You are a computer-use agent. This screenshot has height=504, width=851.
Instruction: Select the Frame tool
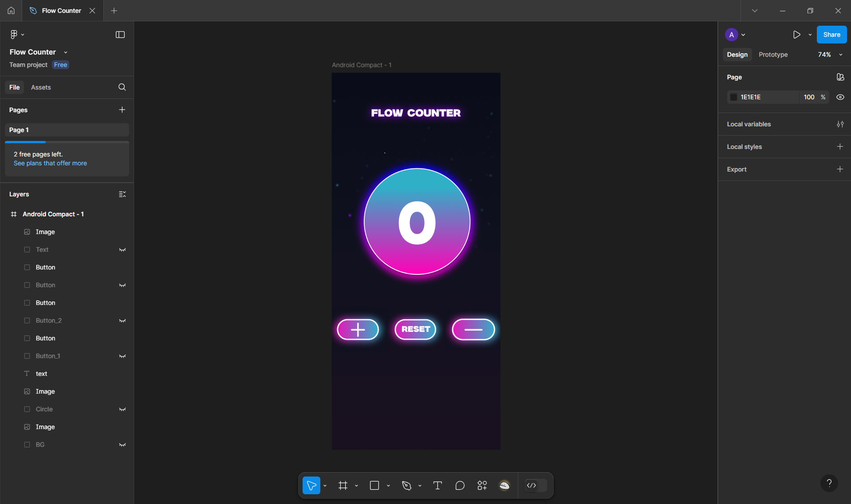[343, 485]
